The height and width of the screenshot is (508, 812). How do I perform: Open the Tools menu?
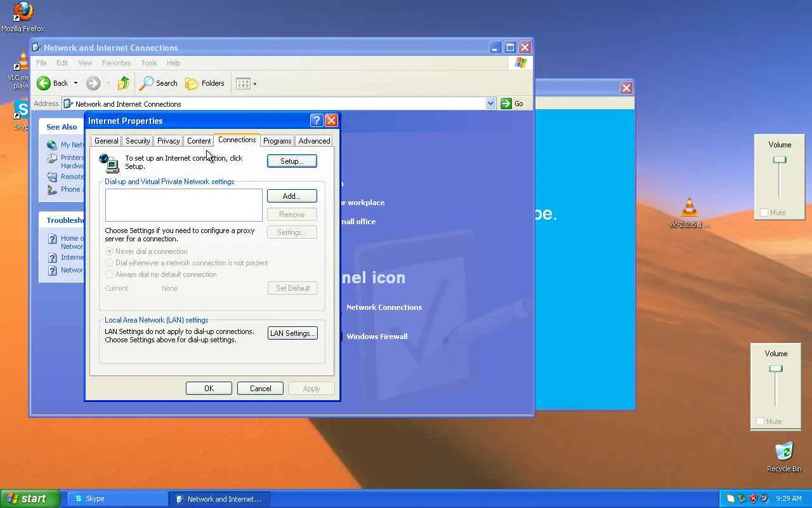pyautogui.click(x=149, y=63)
